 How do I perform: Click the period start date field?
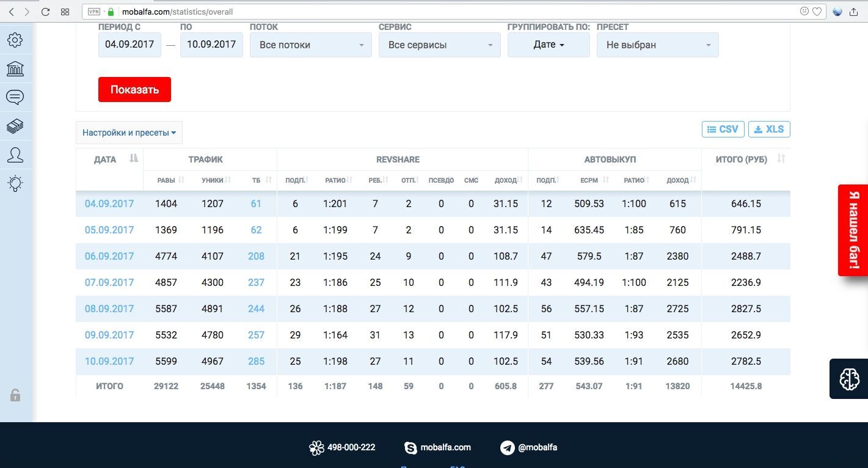coord(129,45)
